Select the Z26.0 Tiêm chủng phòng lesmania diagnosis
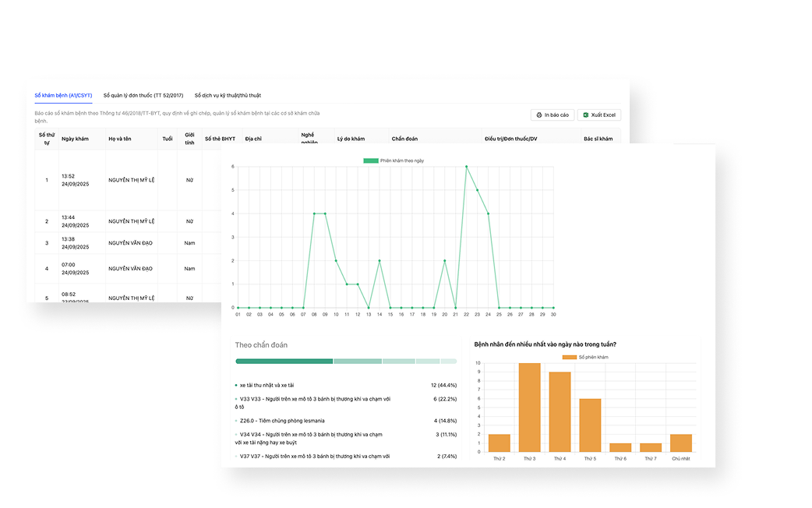 (x=282, y=421)
